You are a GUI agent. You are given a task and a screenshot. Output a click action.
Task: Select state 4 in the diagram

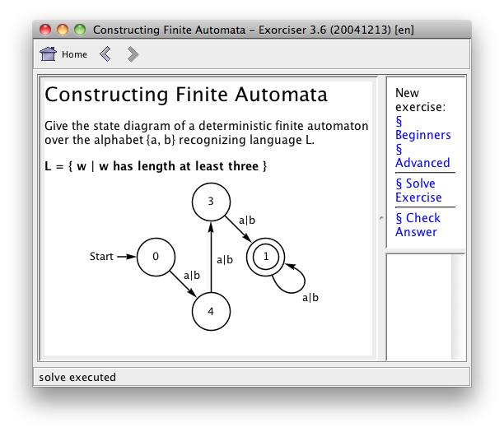point(211,311)
